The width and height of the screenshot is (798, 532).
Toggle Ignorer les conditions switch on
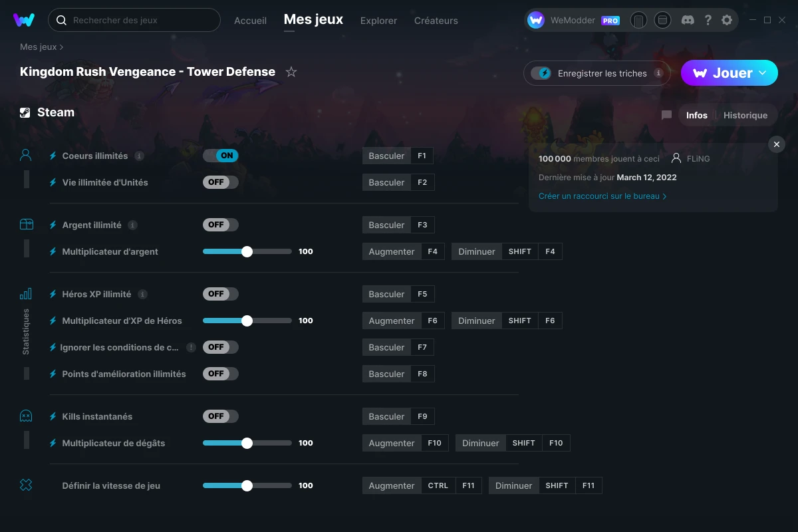coord(221,347)
